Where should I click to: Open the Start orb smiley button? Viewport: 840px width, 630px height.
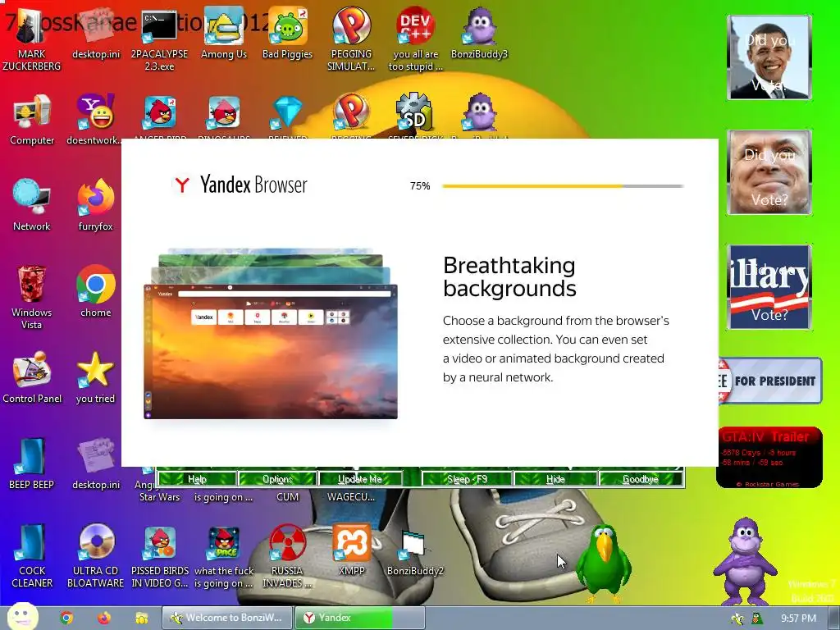(x=22, y=616)
